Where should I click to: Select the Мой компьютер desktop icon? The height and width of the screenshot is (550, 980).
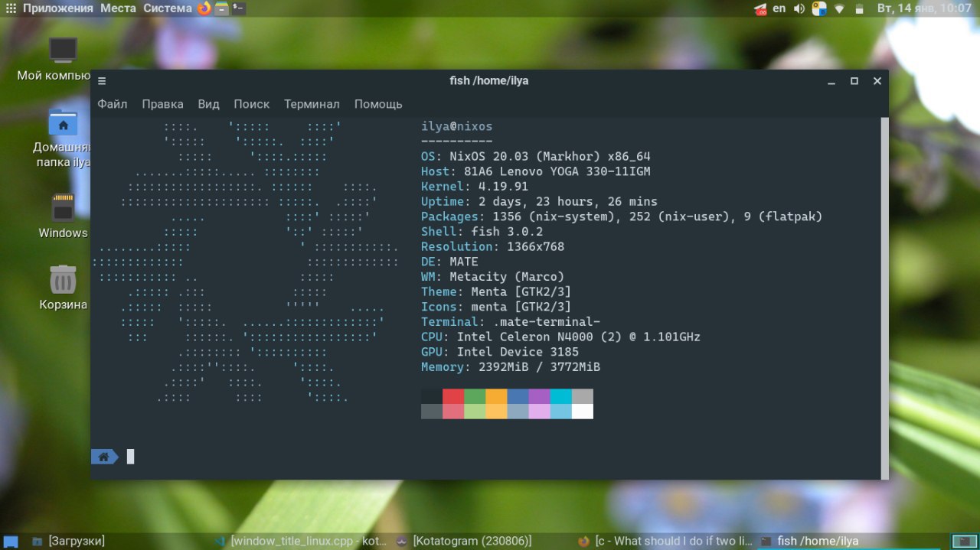(62, 59)
